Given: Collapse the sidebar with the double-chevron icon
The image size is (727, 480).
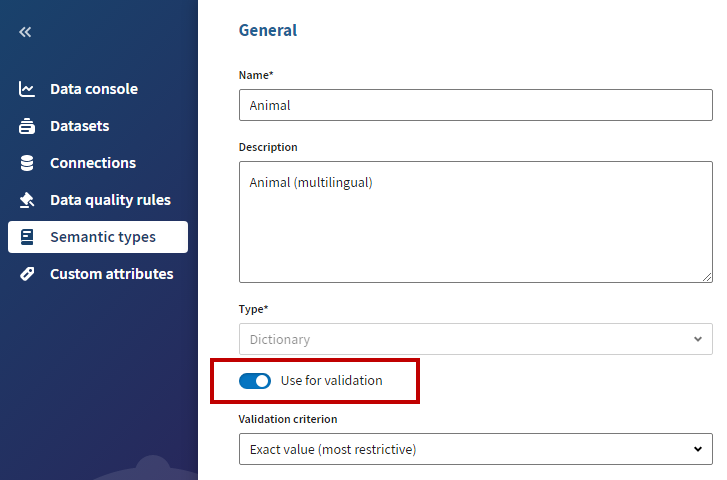Looking at the screenshot, I should (x=25, y=32).
